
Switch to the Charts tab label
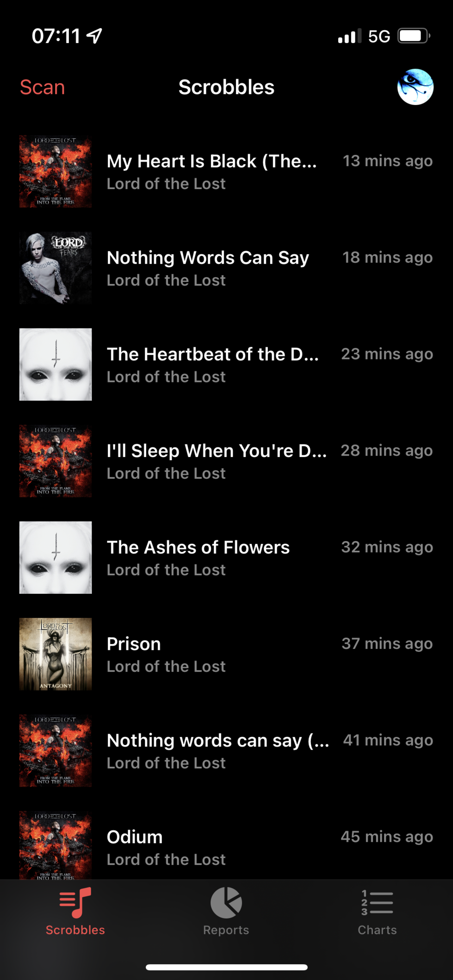coord(377,930)
